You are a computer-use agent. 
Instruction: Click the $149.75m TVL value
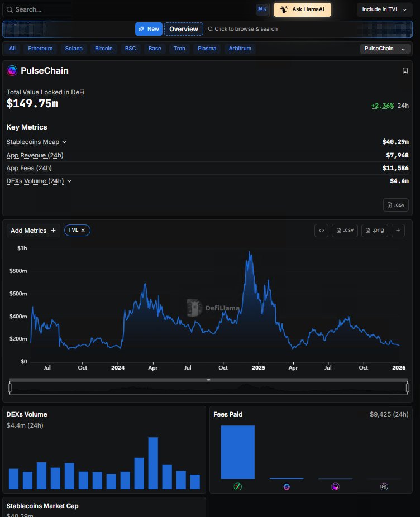click(x=32, y=103)
